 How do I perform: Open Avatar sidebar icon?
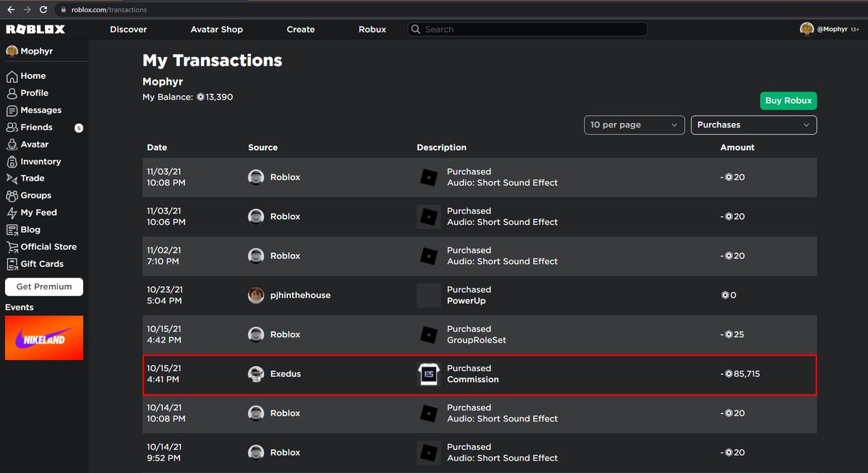click(12, 145)
